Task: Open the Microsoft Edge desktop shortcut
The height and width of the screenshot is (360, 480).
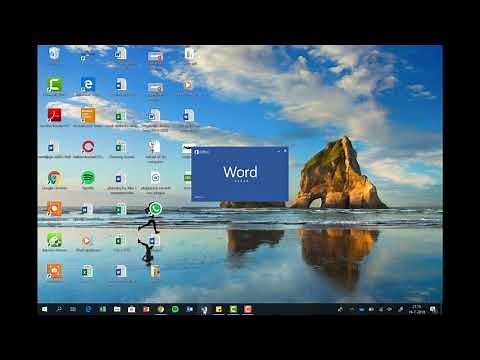Action: pos(88,85)
